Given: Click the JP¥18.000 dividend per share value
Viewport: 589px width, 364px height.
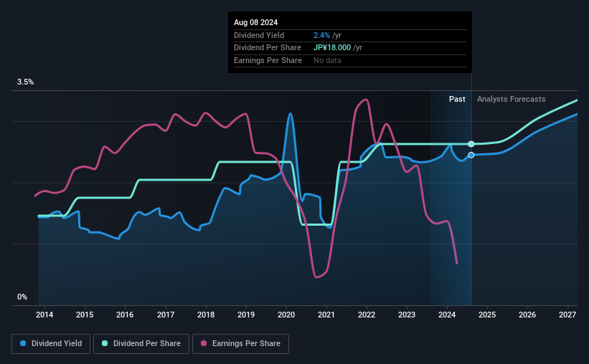Looking at the screenshot, I should pyautogui.click(x=332, y=48).
